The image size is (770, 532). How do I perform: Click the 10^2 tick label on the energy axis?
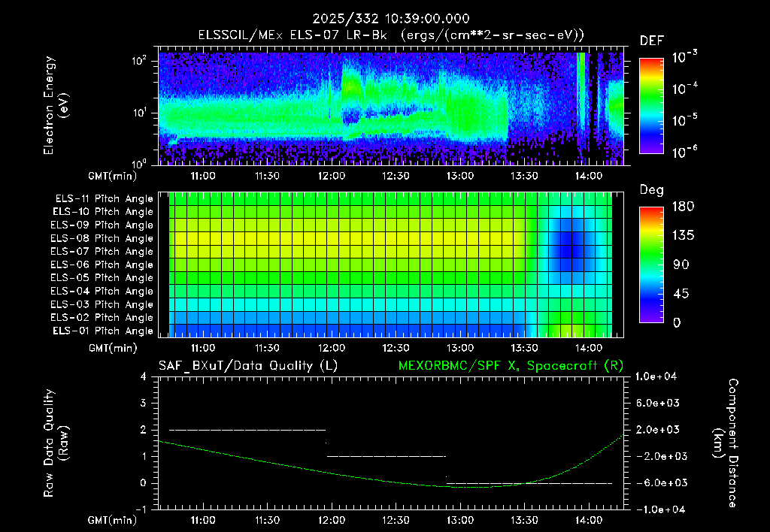139,61
